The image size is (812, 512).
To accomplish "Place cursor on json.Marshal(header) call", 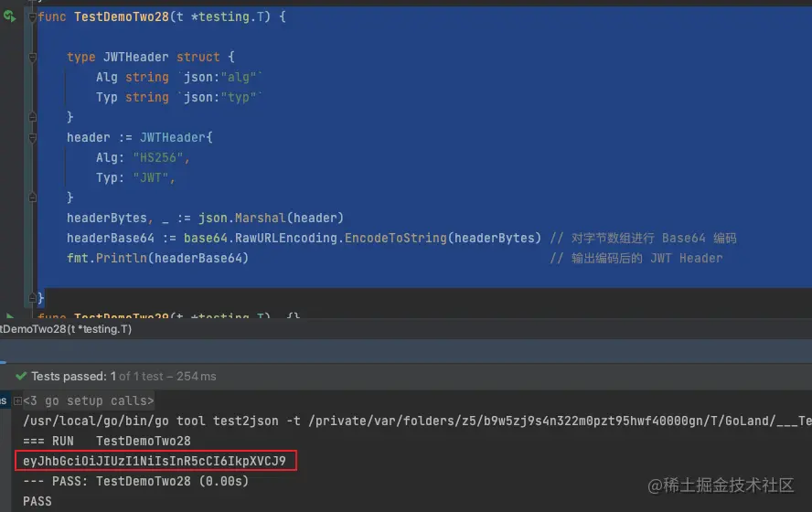I will click(271, 218).
